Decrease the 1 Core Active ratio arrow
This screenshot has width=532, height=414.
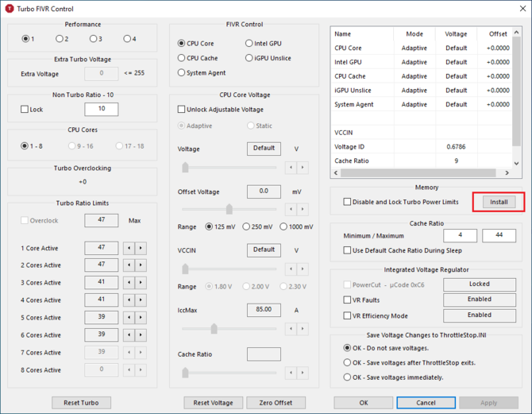click(129, 248)
